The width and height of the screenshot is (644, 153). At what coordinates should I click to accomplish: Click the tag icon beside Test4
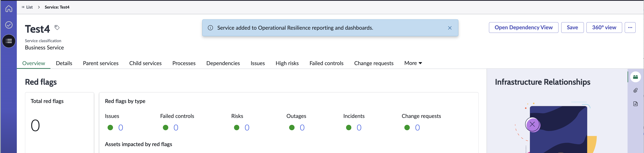point(57,27)
